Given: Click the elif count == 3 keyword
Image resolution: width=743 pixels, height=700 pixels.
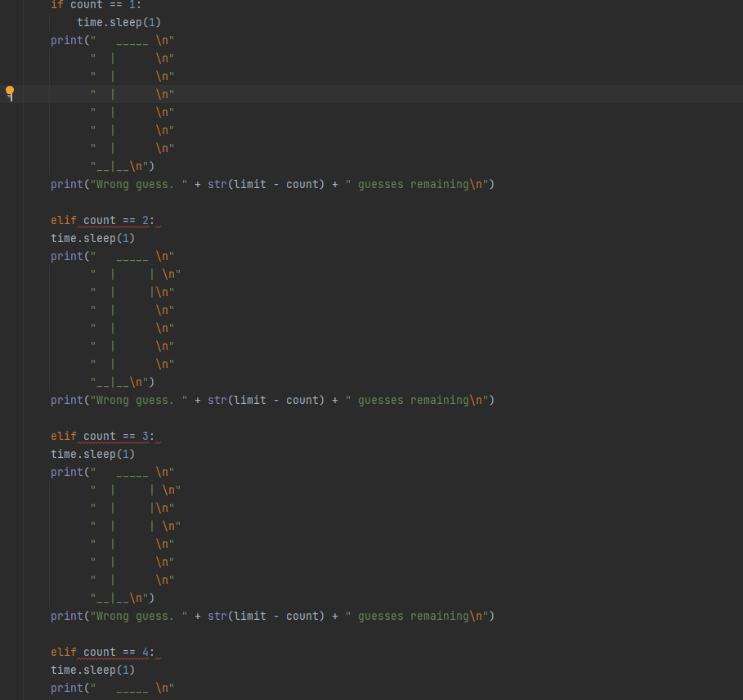Looking at the screenshot, I should (x=63, y=436).
